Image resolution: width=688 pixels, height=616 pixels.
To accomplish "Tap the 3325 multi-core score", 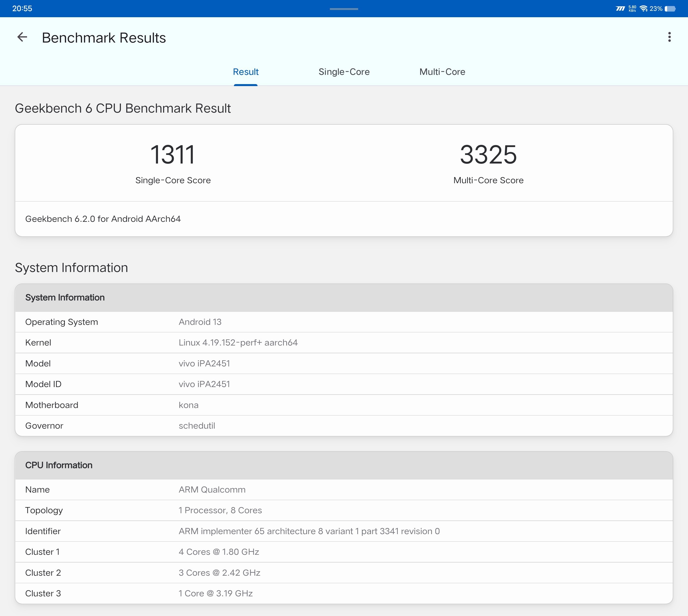I will pyautogui.click(x=488, y=155).
